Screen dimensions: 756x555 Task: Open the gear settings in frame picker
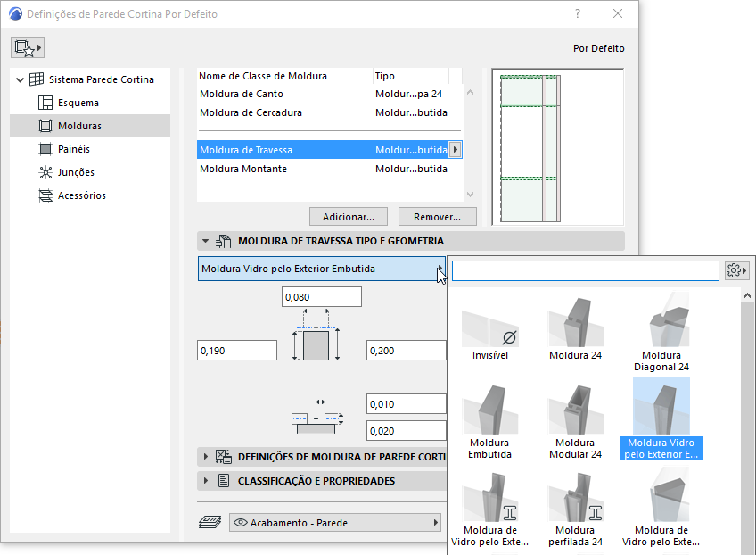[x=736, y=270]
